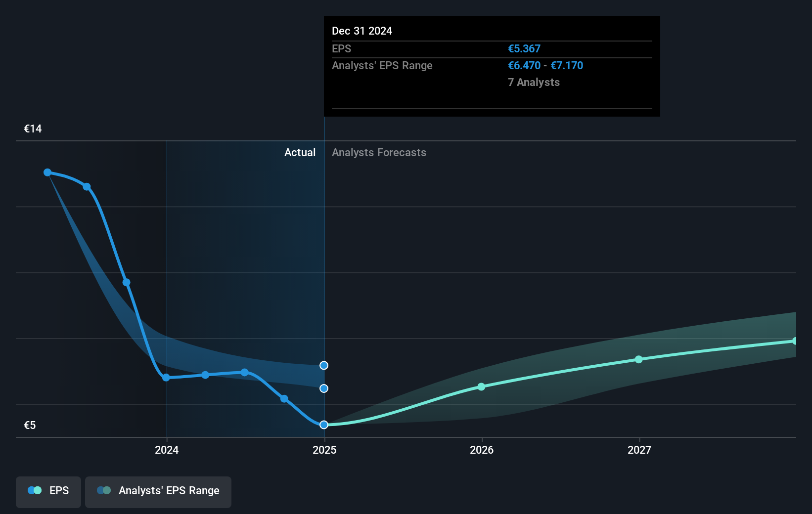This screenshot has width=812, height=514.
Task: Click the 2027 x-axis label
Action: pos(639,450)
